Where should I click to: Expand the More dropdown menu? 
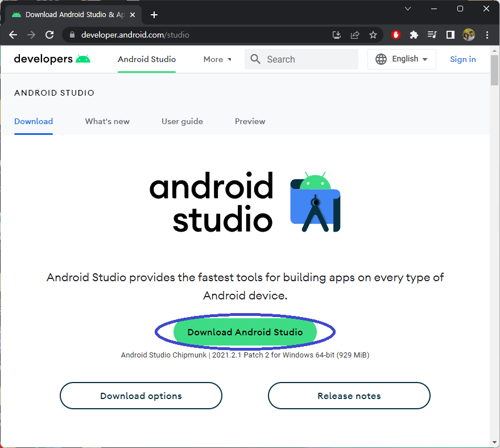click(x=217, y=59)
